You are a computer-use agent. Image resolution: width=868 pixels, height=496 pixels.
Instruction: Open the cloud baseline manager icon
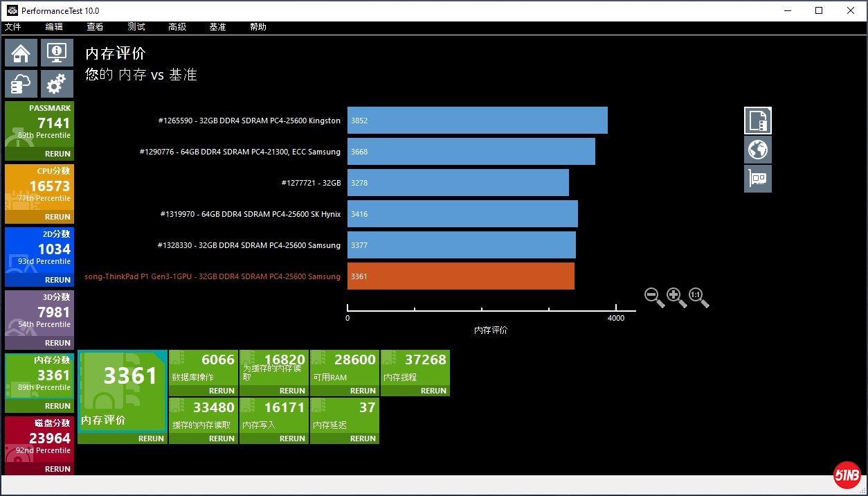tap(21, 84)
